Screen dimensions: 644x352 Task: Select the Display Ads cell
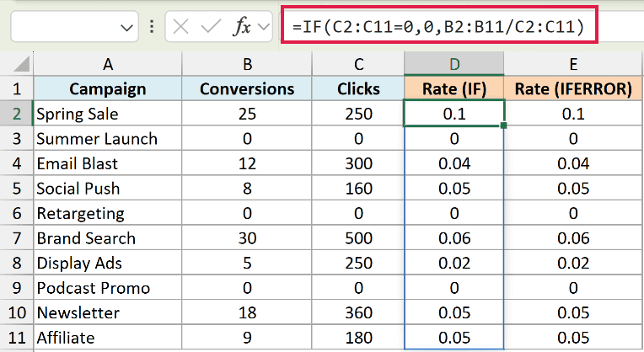coord(108,263)
